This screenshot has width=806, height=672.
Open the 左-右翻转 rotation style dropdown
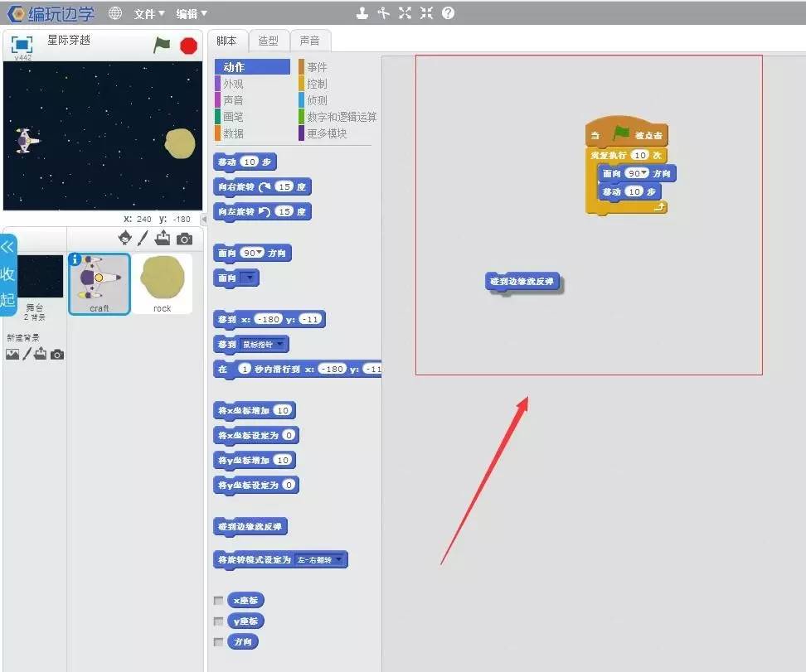tap(337, 560)
